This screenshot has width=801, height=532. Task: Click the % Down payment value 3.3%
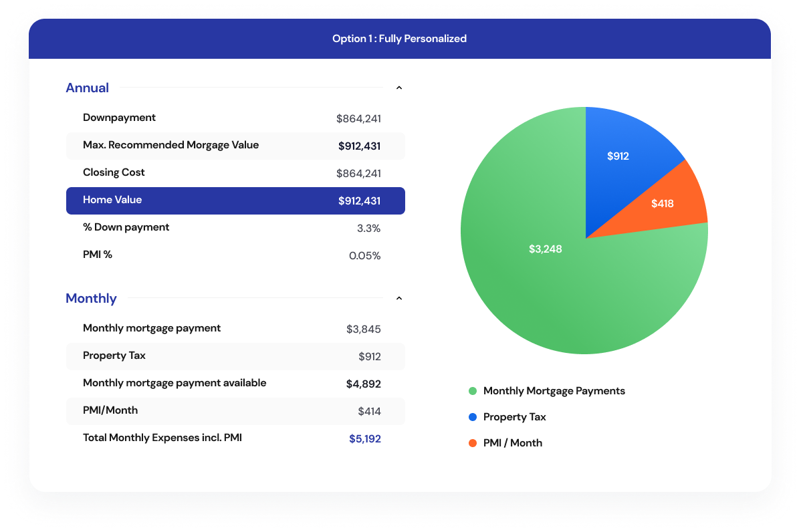click(368, 229)
